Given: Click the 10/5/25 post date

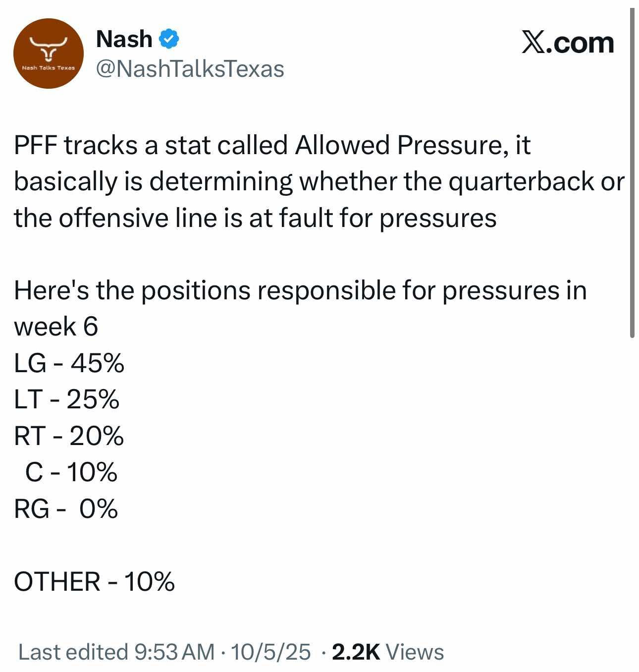Looking at the screenshot, I should (x=271, y=652).
